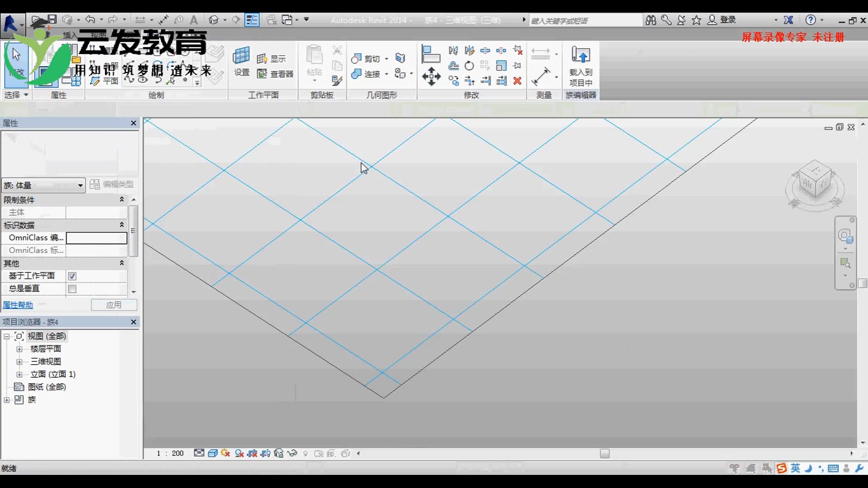Select the Aligned Dimension measure tool
This screenshot has height=488, width=868.
click(541, 76)
